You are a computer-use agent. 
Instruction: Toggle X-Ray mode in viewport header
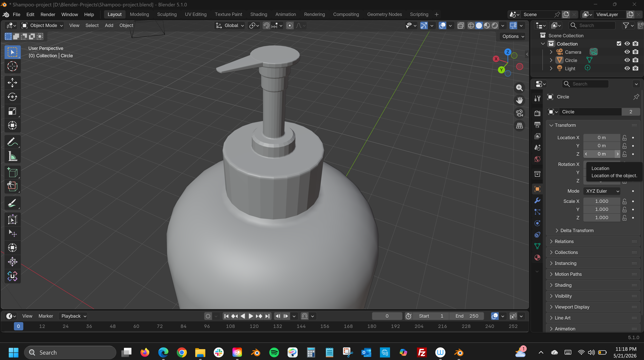point(461,26)
